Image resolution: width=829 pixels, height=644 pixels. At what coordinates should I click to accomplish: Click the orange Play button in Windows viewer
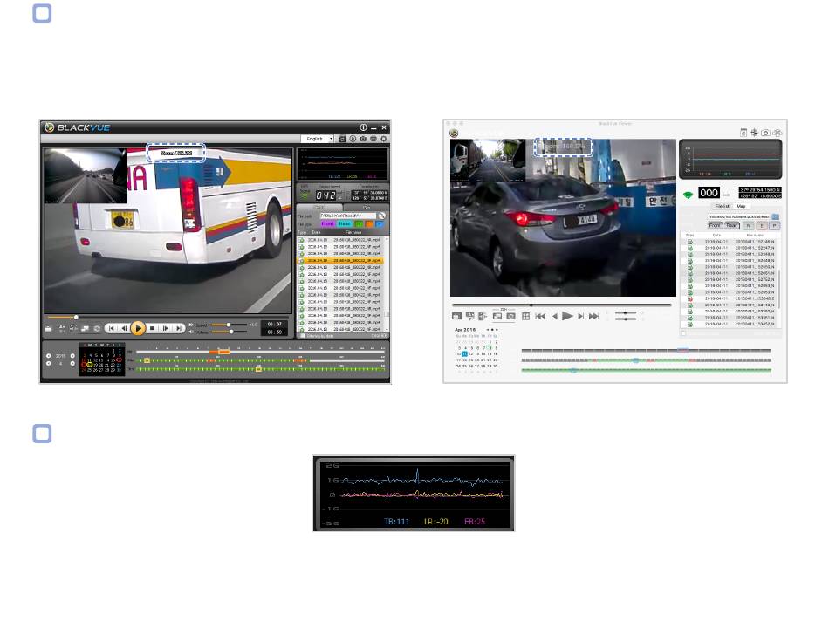tap(138, 328)
